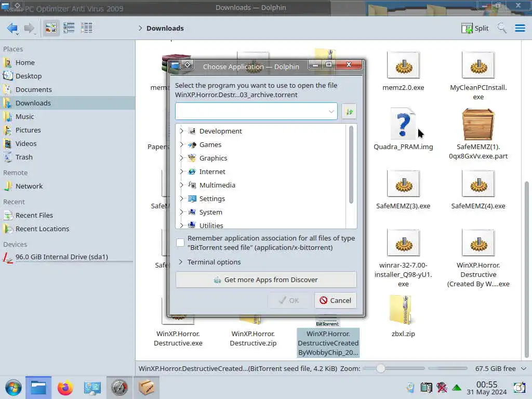The image size is (532, 399).
Task: Select WinXP.Horror.Destructive.exe file name
Action: point(178,338)
